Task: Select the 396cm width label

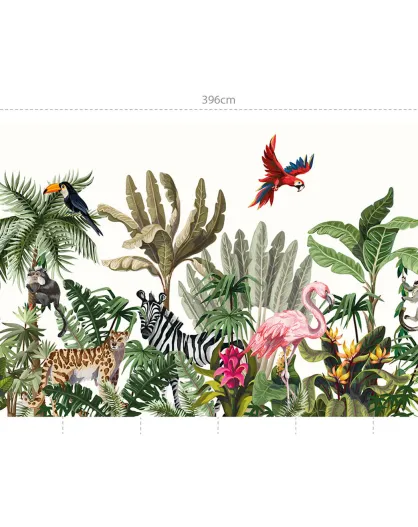Action: click(218, 100)
